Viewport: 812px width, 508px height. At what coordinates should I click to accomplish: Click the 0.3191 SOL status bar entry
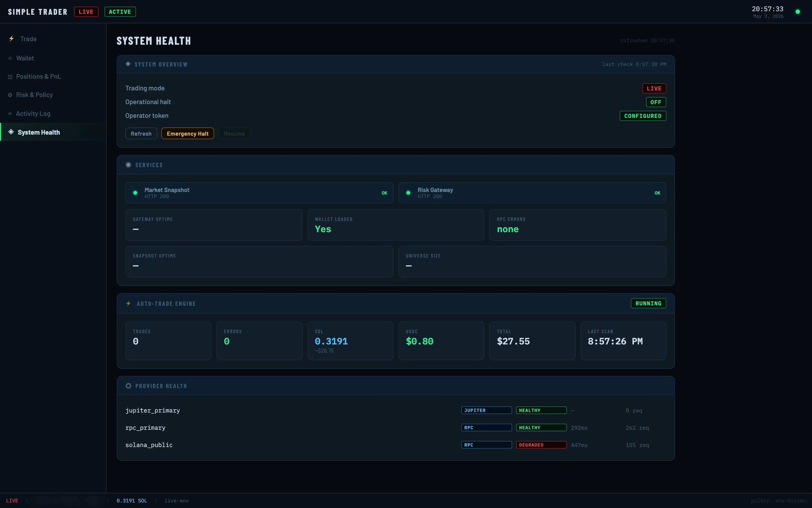(132, 501)
